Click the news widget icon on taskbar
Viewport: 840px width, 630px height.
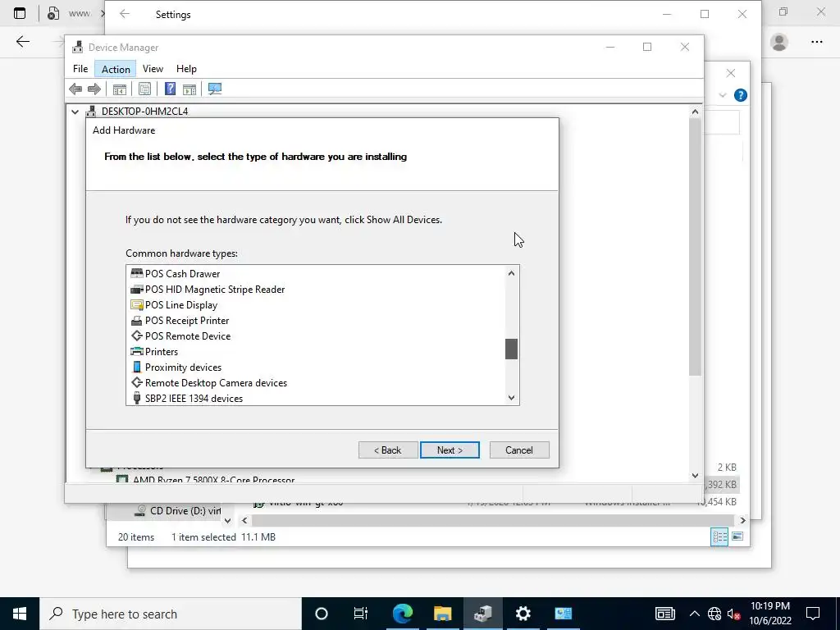(x=664, y=614)
